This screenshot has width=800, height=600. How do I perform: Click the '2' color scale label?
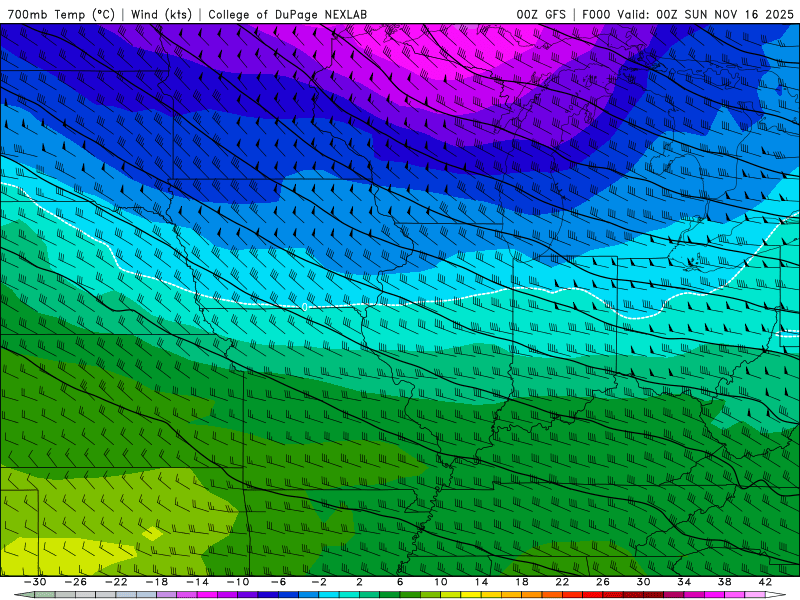(359, 582)
